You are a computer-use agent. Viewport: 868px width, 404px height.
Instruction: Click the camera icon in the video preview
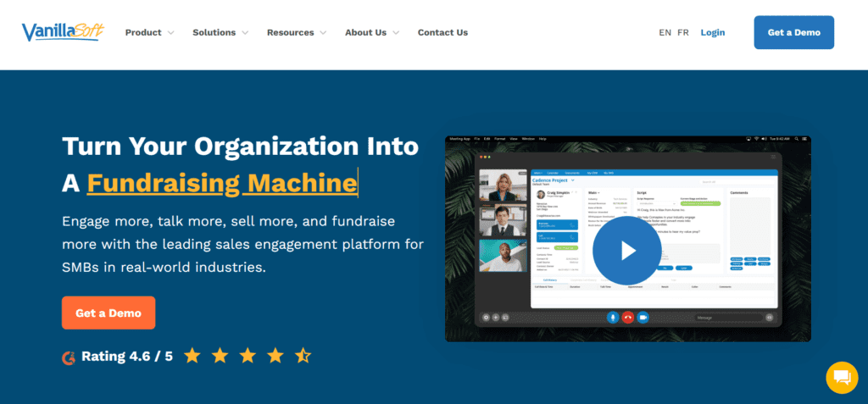(x=643, y=317)
